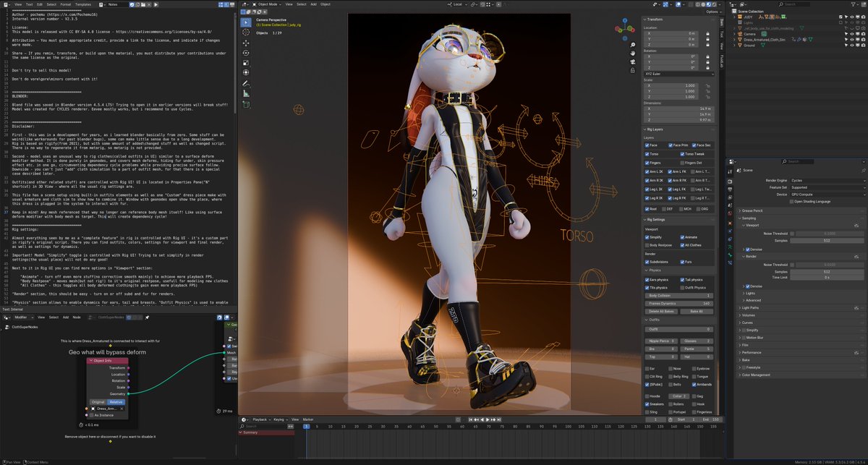Open the Outliner filter funnel icon
Screen dimensions: 868x465
pyautogui.click(x=854, y=4)
